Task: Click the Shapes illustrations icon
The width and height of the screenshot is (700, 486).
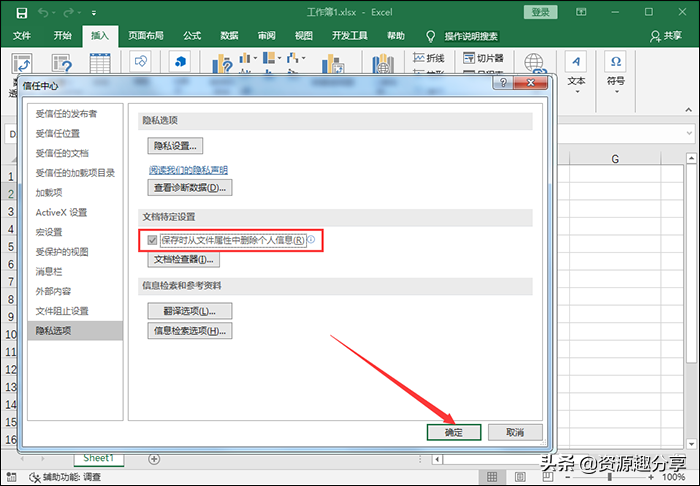Action: [140, 61]
